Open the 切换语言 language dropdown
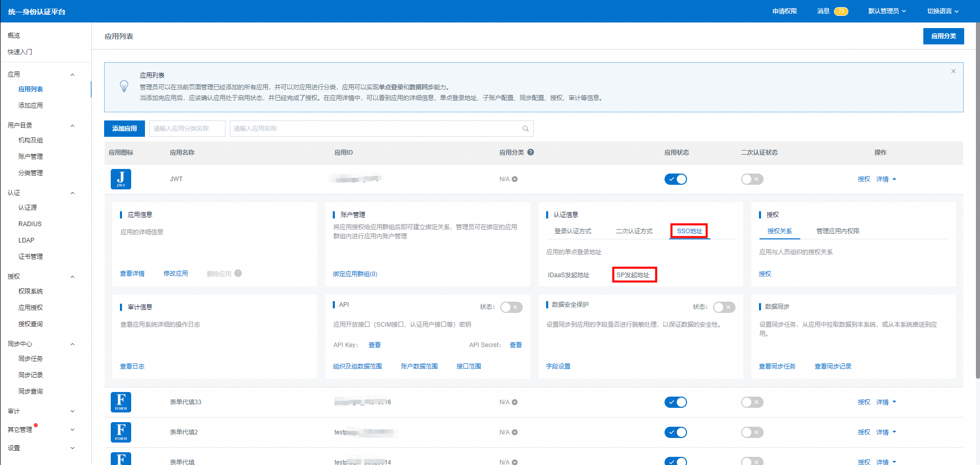 (x=943, y=11)
